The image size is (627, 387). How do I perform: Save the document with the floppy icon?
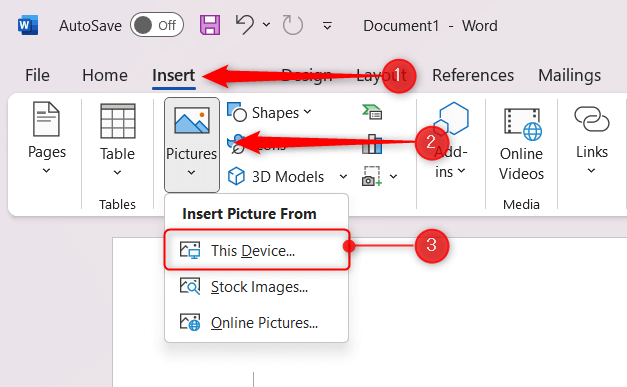210,25
